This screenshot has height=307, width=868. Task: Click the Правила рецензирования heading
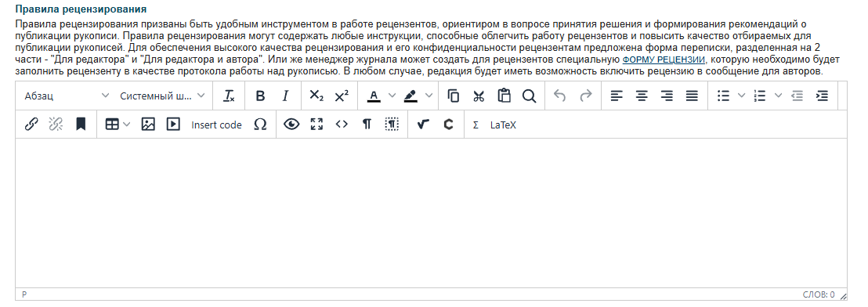pyautogui.click(x=81, y=9)
